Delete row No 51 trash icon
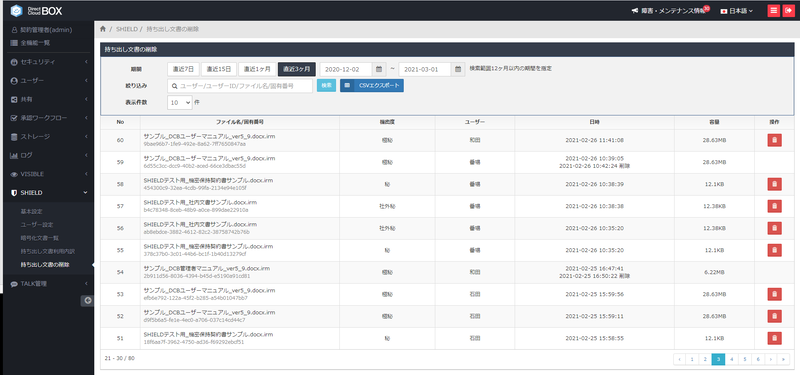800x375 pixels. pos(774,338)
